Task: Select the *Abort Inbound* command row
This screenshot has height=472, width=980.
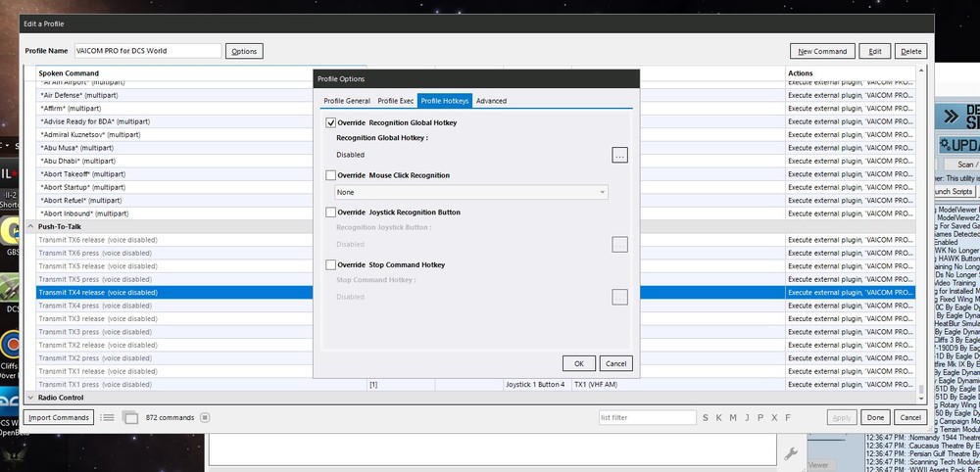Action: (475, 212)
